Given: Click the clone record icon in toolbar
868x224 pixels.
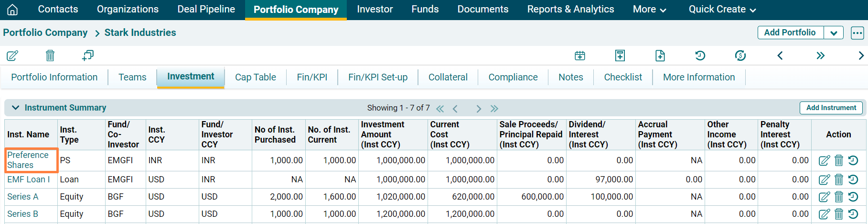Looking at the screenshot, I should click(88, 56).
